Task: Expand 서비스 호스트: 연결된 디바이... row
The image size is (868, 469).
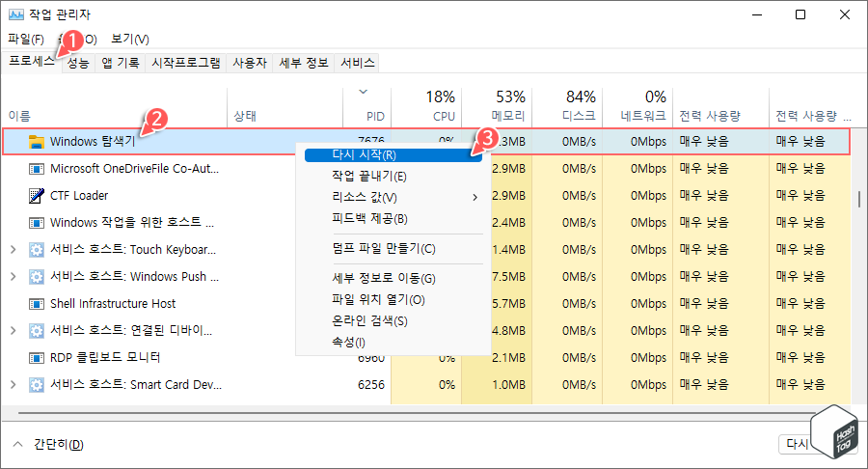Action: click(14, 331)
